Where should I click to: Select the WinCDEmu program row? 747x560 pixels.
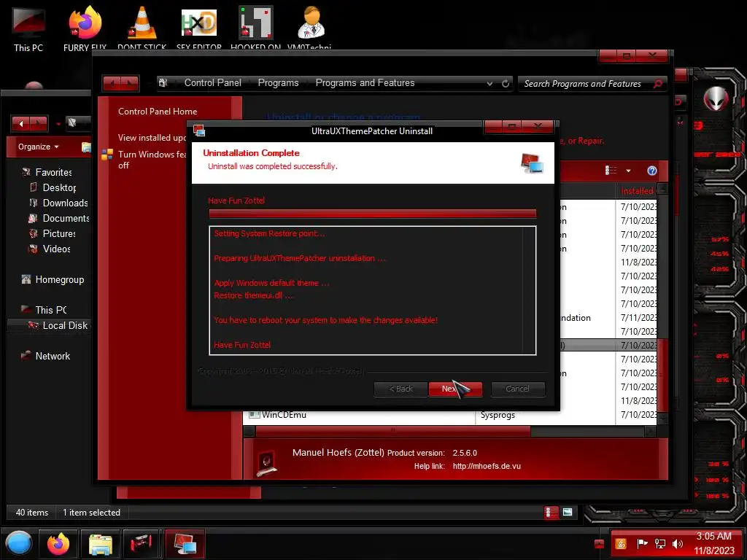click(450, 415)
